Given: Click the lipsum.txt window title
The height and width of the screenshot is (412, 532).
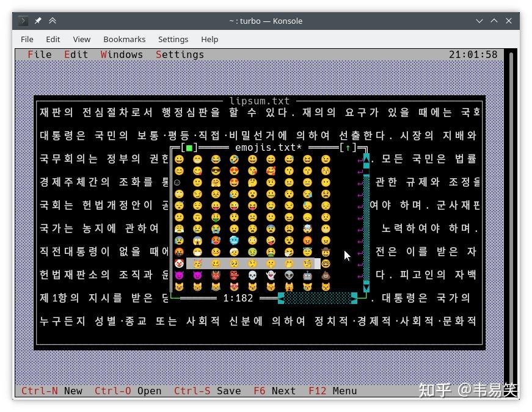Looking at the screenshot, I should point(260,101).
